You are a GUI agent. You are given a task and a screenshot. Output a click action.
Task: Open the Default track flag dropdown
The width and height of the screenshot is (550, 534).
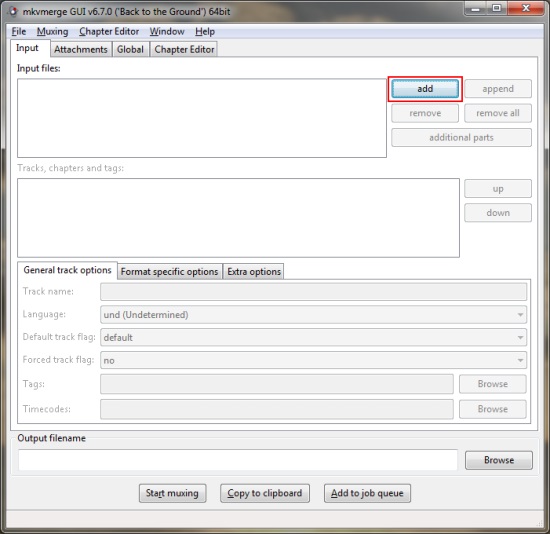[314, 338]
